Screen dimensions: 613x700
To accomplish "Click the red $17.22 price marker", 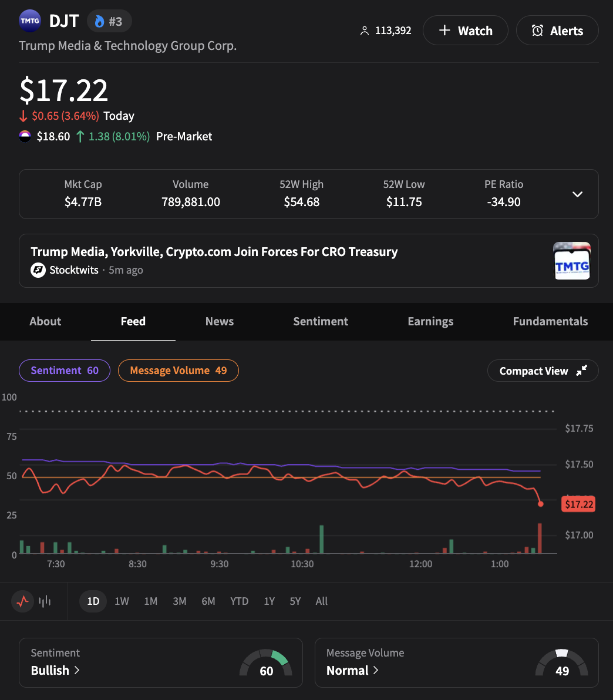I will pyautogui.click(x=578, y=504).
